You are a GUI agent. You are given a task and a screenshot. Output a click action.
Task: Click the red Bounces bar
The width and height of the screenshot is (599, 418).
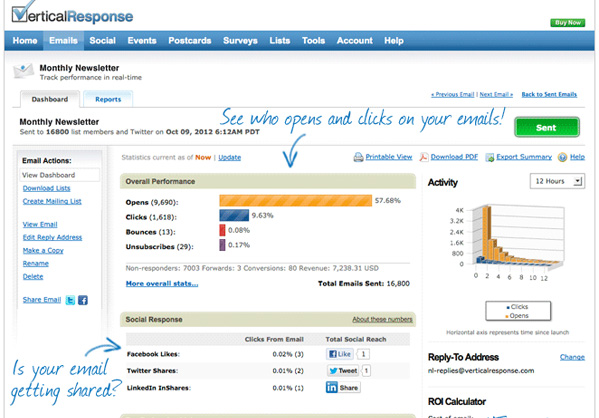(222, 230)
